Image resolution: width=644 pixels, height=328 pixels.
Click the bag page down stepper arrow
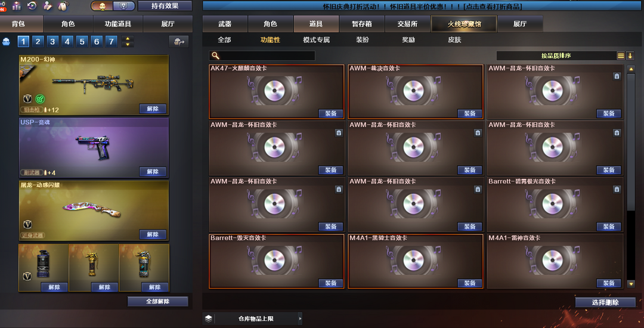pyautogui.click(x=128, y=44)
